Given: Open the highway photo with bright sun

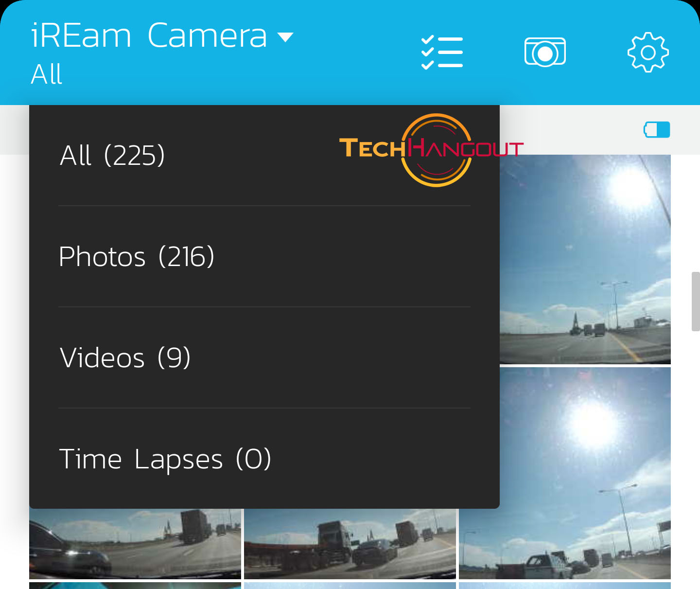Looking at the screenshot, I should (585, 259).
